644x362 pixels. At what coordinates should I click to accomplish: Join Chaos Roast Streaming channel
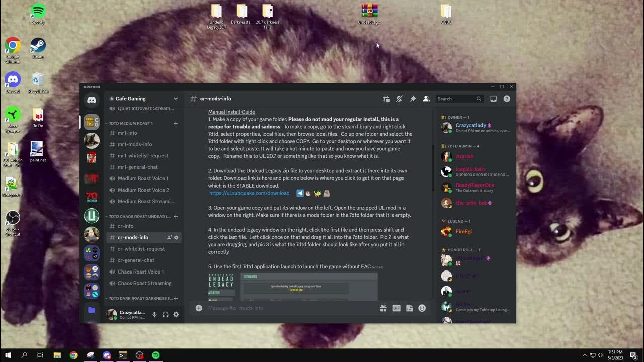pos(143,283)
